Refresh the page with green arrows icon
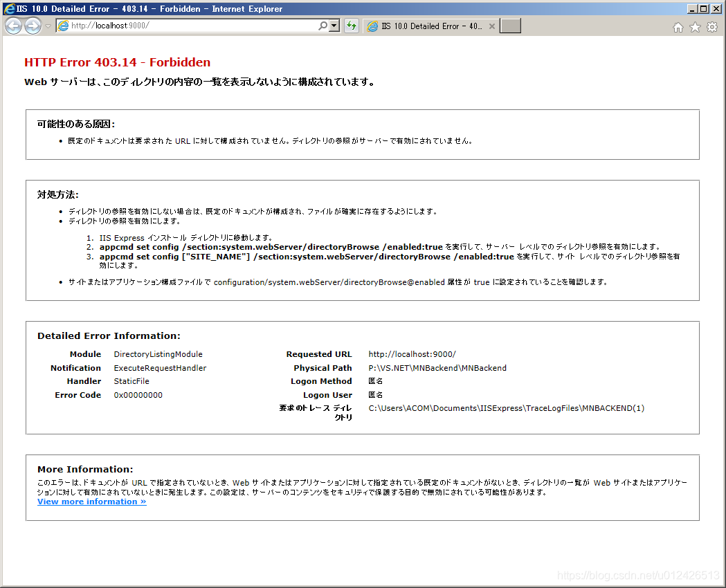Viewport: 726px width, 588px height. click(x=352, y=26)
